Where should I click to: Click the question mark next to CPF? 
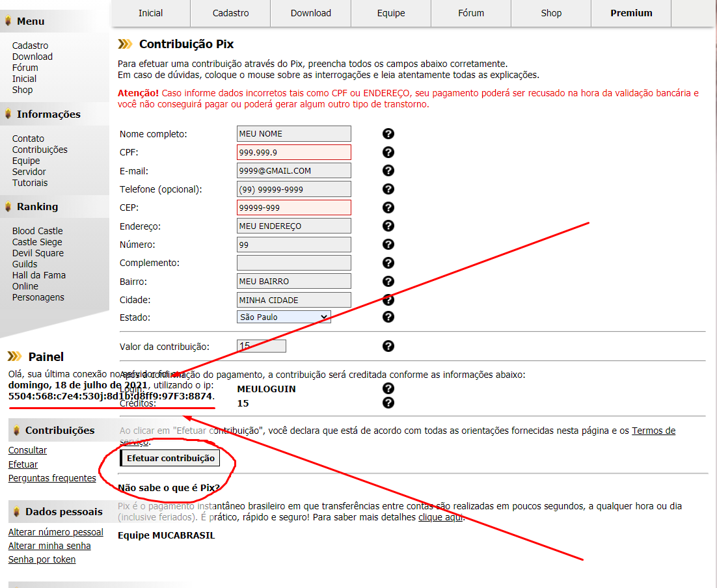coord(388,152)
